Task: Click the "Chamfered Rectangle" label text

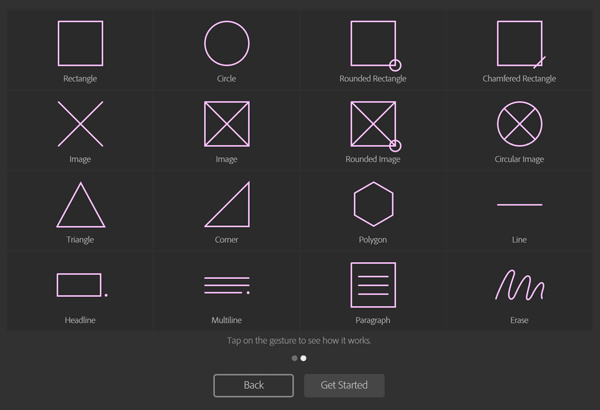Action: [x=519, y=79]
